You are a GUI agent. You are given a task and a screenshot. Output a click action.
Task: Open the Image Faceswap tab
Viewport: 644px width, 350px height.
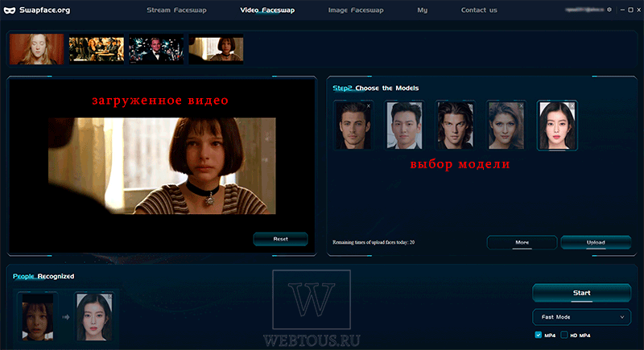point(356,10)
